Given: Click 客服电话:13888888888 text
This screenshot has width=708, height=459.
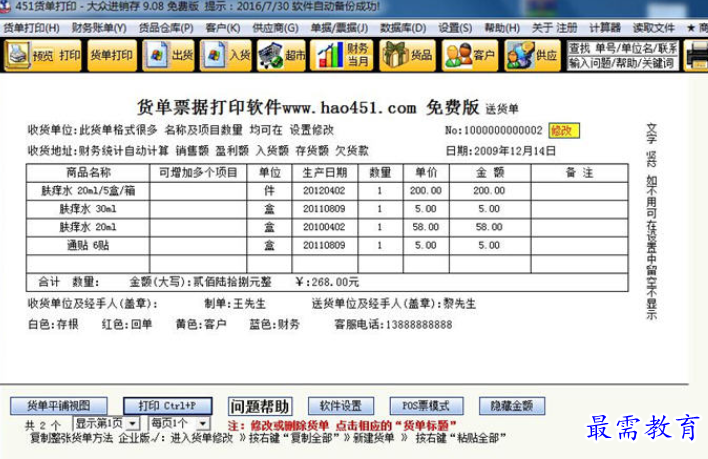Looking at the screenshot, I should click(393, 324).
